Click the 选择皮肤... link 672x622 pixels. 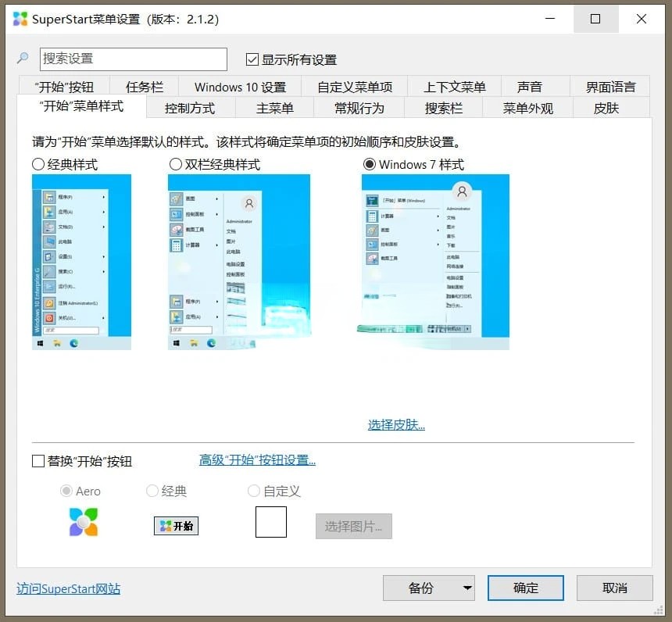coord(396,425)
